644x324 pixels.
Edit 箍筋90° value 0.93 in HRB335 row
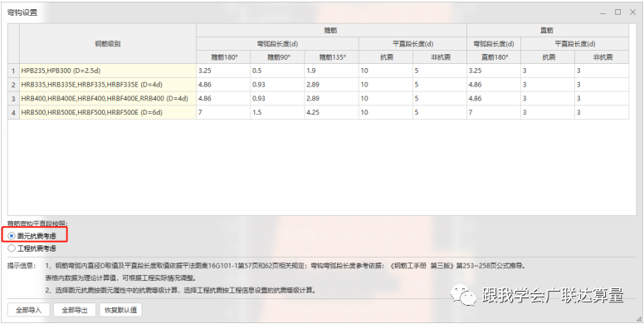pyautogui.click(x=278, y=85)
